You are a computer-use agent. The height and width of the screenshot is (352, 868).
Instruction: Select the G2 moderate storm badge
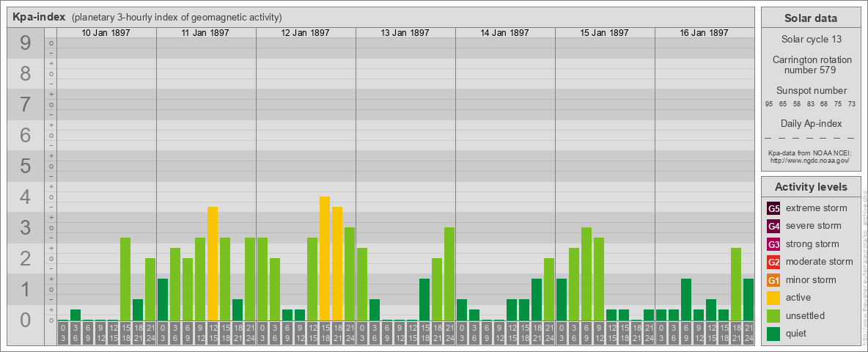pos(773,262)
